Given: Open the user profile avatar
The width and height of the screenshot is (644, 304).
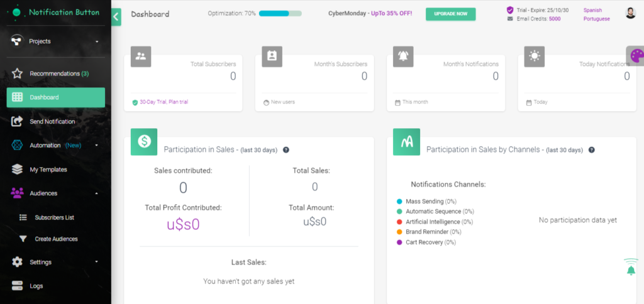Looking at the screenshot, I should (x=630, y=13).
